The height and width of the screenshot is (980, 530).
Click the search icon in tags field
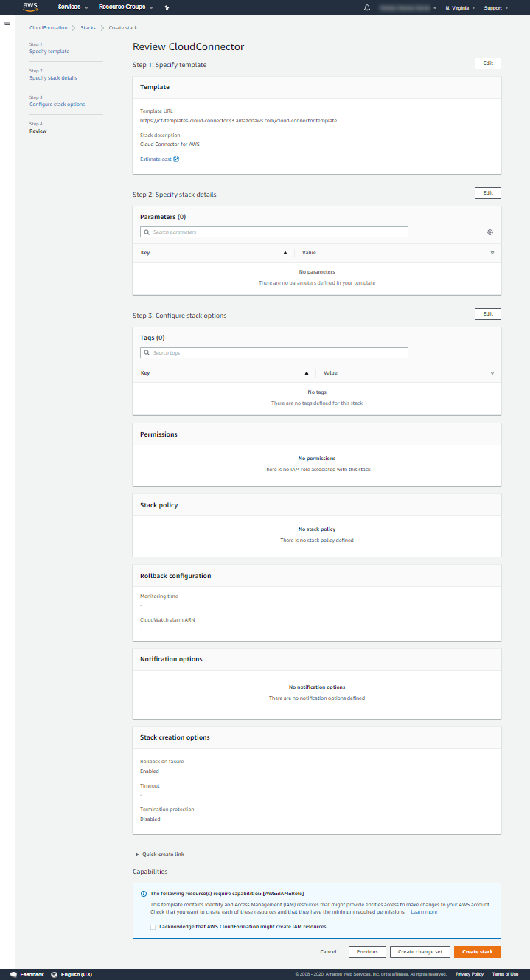pyautogui.click(x=147, y=352)
